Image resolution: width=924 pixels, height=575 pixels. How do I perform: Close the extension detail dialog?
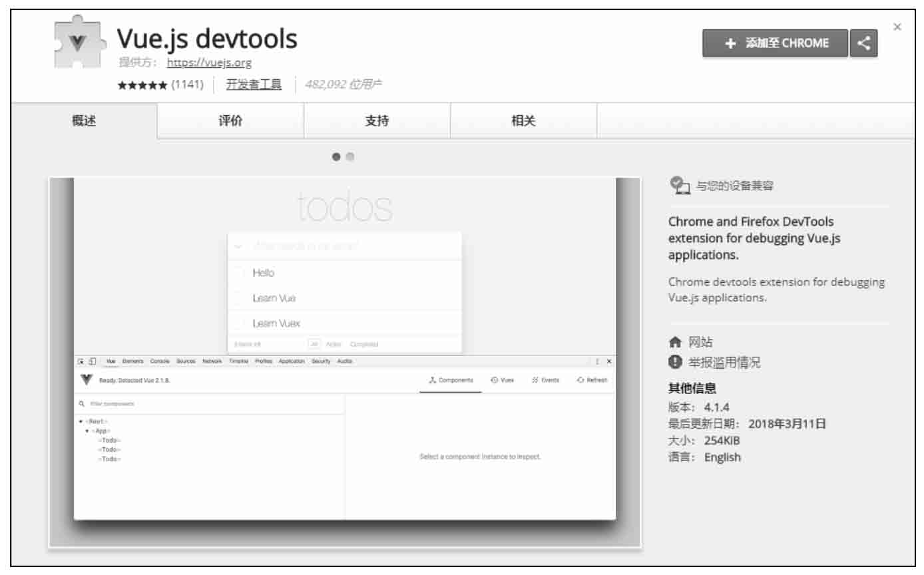coord(897,27)
